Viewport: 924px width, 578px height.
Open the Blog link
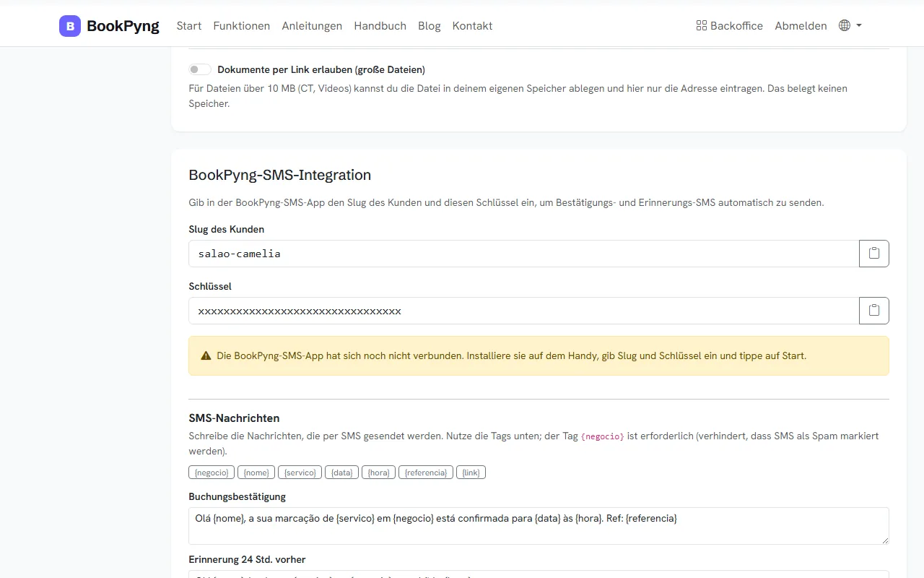pyautogui.click(x=429, y=26)
